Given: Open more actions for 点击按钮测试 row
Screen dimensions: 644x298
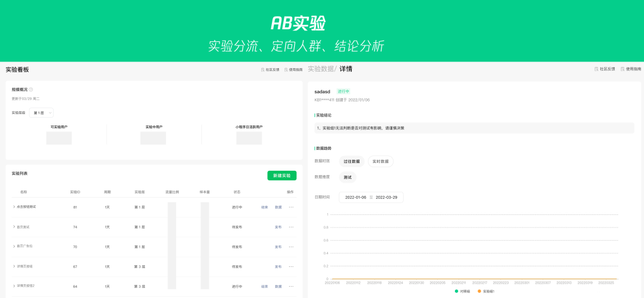Looking at the screenshot, I should click(x=291, y=207).
